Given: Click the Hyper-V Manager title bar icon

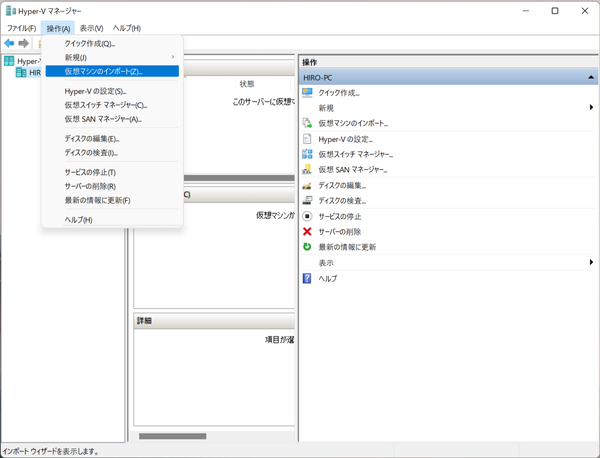Looking at the screenshot, I should point(11,11).
